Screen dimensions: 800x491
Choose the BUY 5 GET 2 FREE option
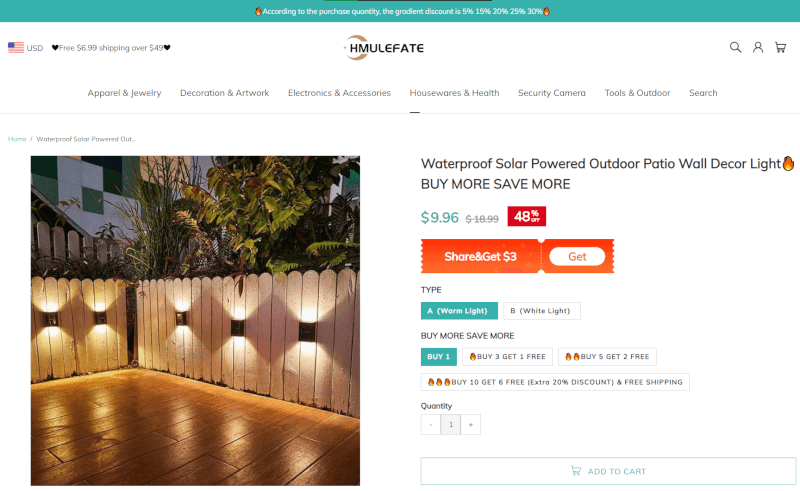(x=607, y=357)
